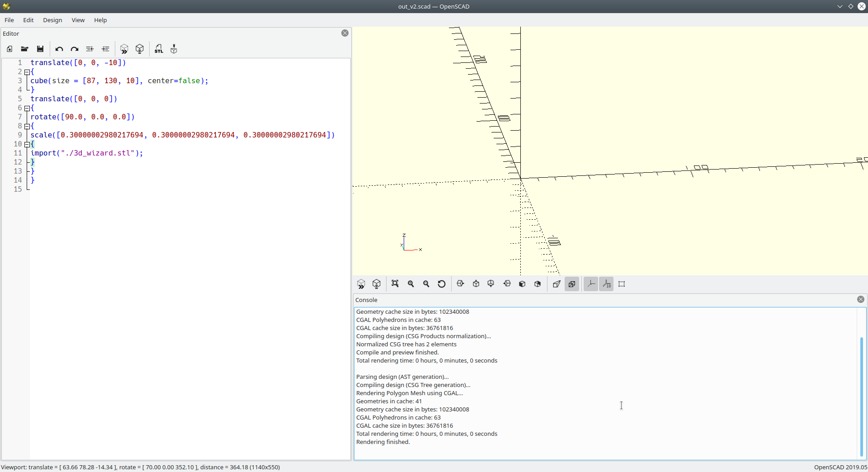Image resolution: width=868 pixels, height=472 pixels.
Task: Undo the last edit
Action: point(59,49)
